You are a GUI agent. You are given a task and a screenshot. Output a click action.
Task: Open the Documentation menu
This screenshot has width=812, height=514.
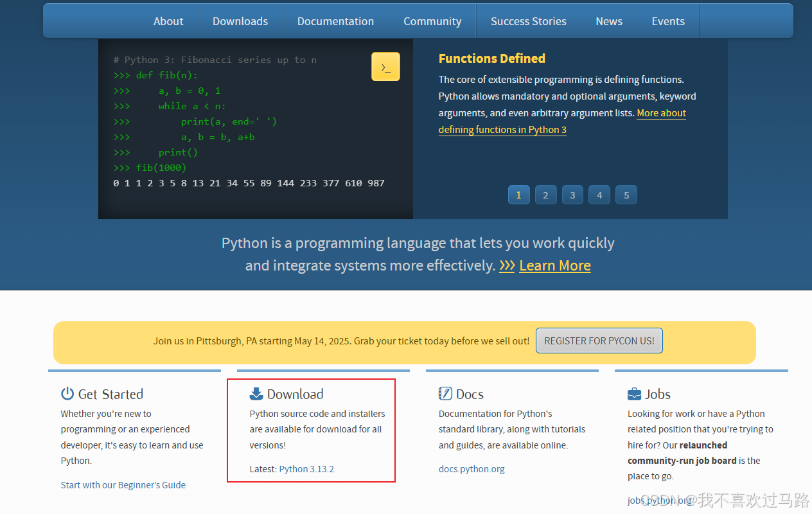[335, 21]
